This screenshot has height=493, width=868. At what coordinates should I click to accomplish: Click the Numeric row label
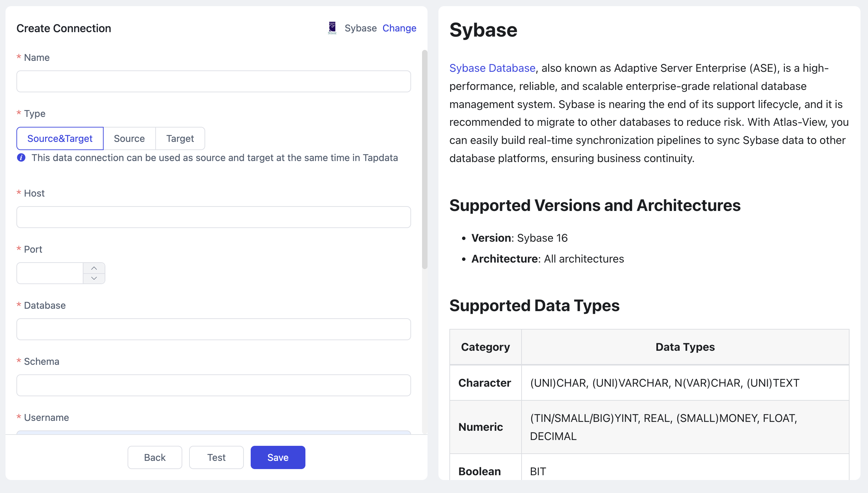coord(481,427)
